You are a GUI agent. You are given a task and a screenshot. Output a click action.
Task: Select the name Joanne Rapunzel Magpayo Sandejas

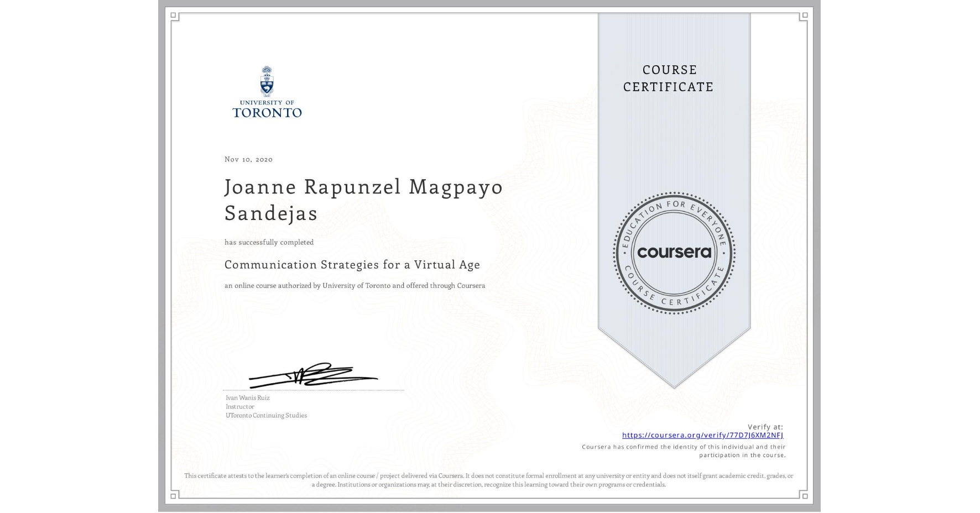coord(363,200)
